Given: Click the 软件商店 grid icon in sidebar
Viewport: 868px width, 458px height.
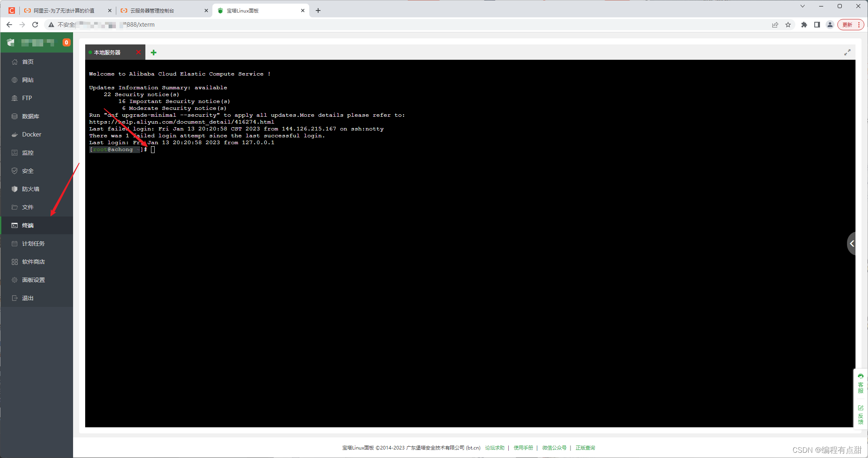Looking at the screenshot, I should point(15,262).
